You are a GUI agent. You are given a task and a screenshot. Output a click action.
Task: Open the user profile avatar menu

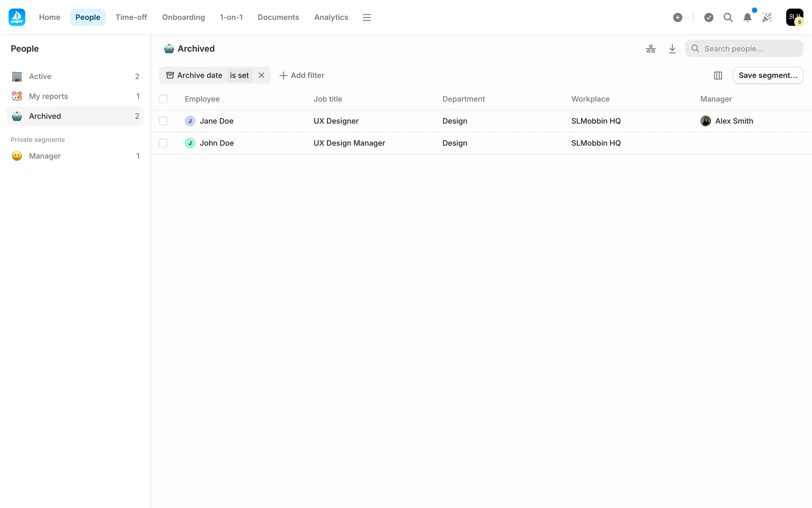point(794,17)
